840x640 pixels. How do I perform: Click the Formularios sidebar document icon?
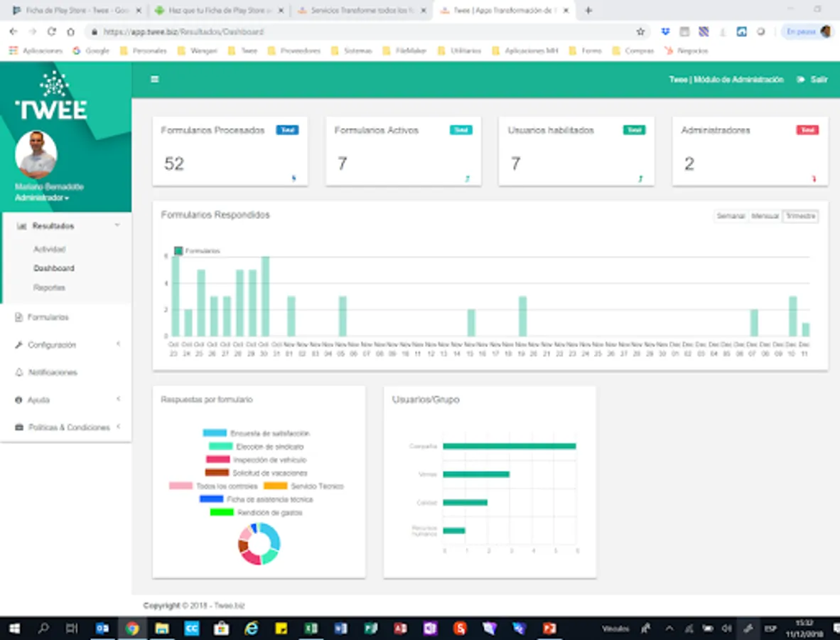coord(19,317)
